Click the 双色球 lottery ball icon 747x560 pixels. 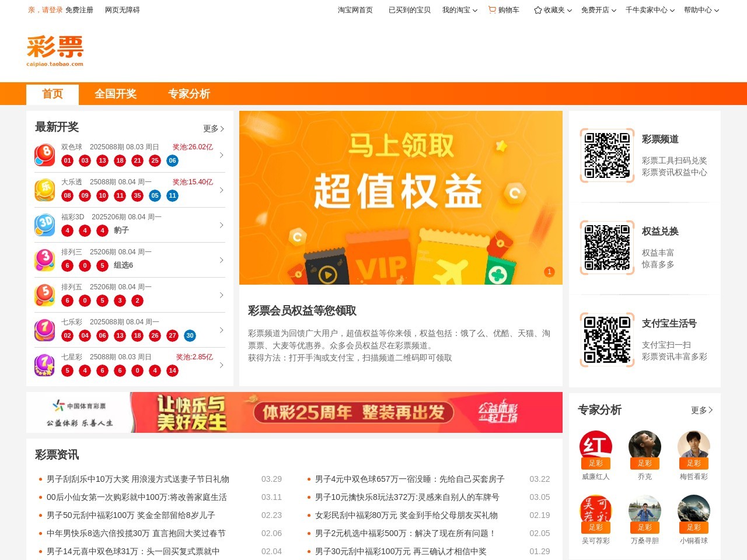point(44,155)
